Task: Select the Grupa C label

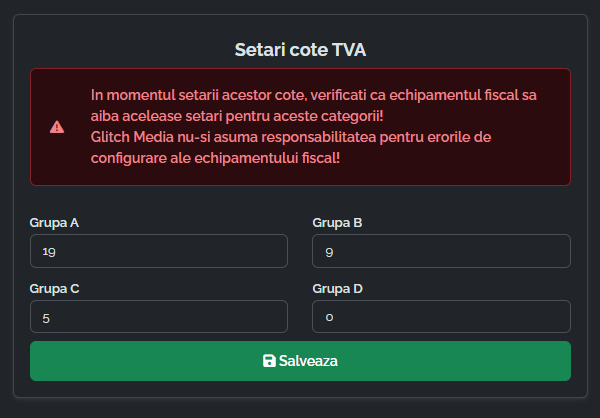Action: [x=54, y=289]
